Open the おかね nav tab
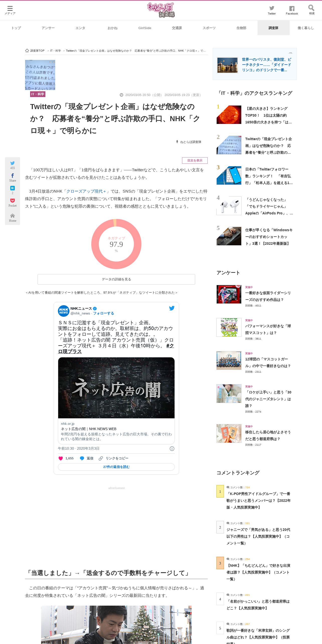 tap(113, 28)
